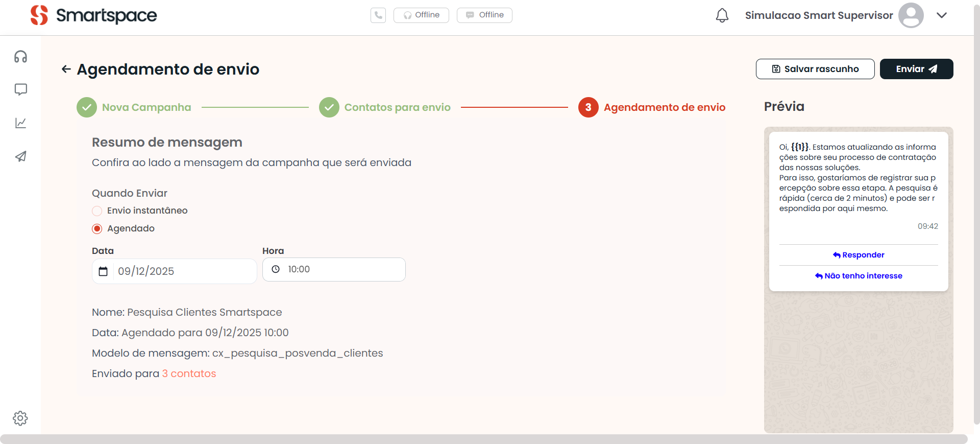Expand the user profile chevron menu
The height and width of the screenshot is (444, 980).
[x=942, y=15]
